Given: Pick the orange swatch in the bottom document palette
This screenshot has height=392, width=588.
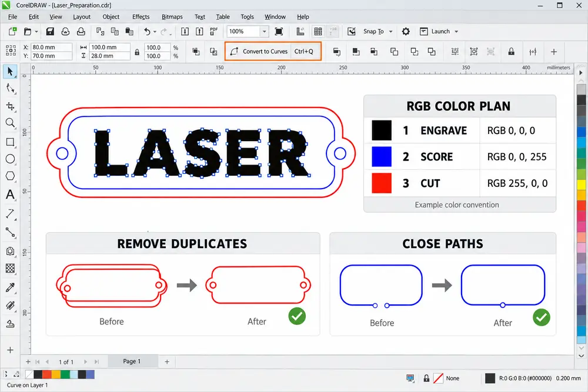Looking at the screenshot, I should tap(56, 374).
